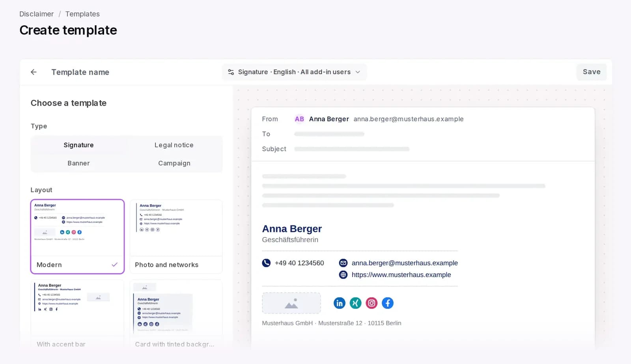The height and width of the screenshot is (364, 631).
Task: Click the +49 40 1234560 phone number
Action: [299, 263]
